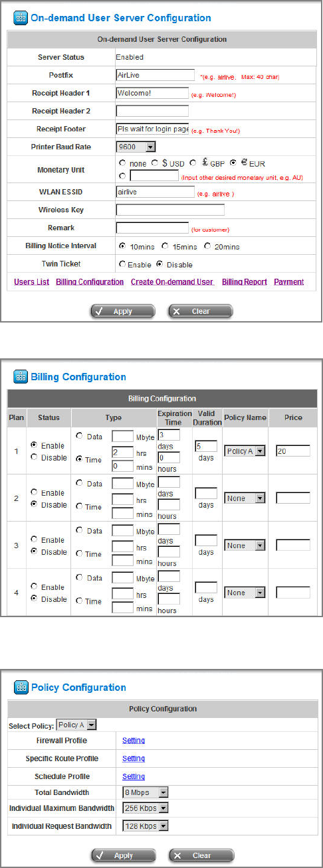Viewport: 323px width, 868px height.
Task: Open Firewall Profile Setting link
Action: pos(134,741)
